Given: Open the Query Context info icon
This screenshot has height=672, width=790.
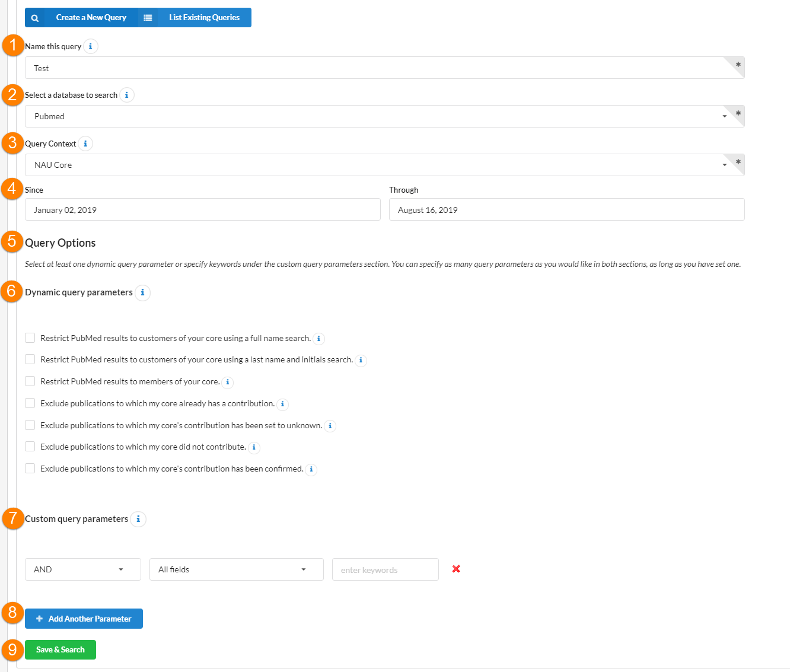Looking at the screenshot, I should [85, 144].
